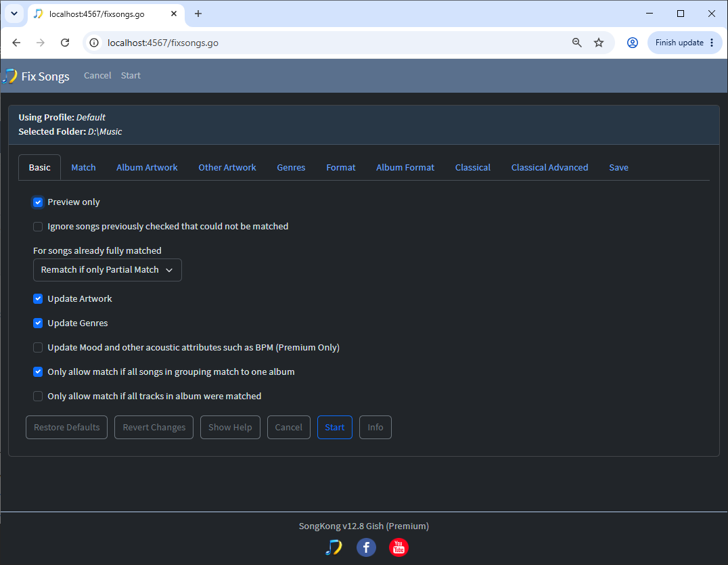Bookmark this page with star icon
This screenshot has width=728, height=565.
(599, 43)
